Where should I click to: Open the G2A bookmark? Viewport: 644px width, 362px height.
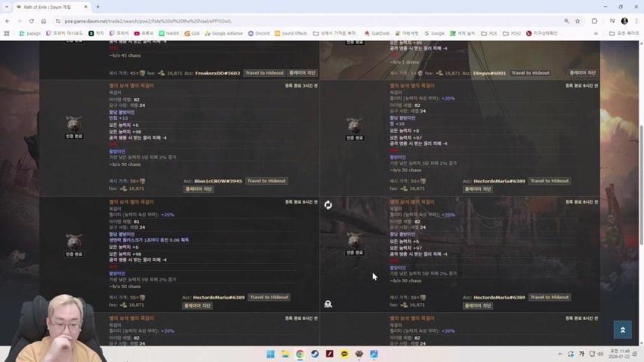pos(192,33)
